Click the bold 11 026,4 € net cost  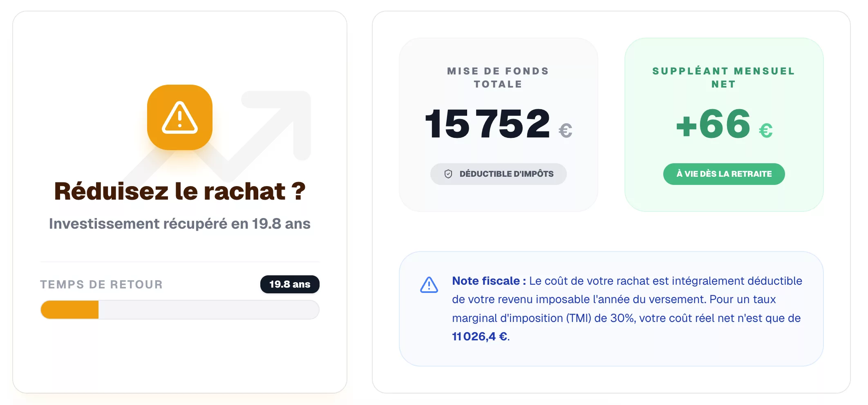pos(480,336)
